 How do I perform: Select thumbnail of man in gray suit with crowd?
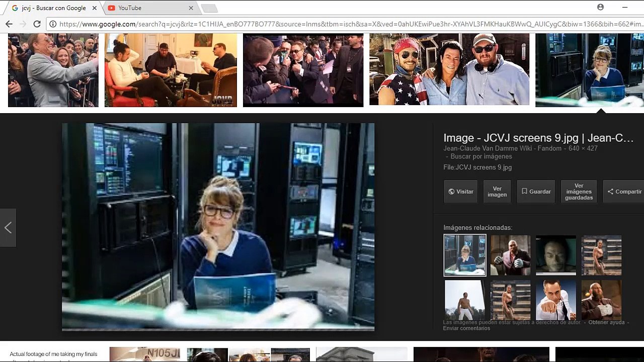(53, 70)
